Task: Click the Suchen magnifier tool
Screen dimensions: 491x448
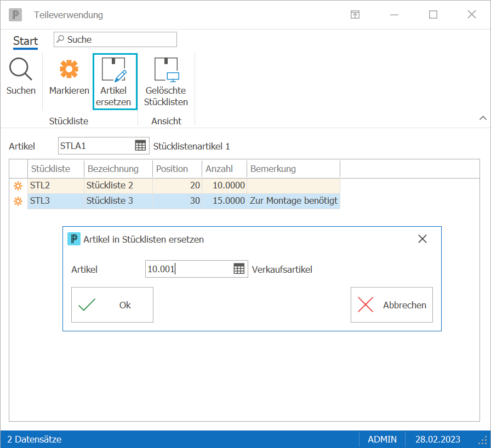Action: (21, 77)
